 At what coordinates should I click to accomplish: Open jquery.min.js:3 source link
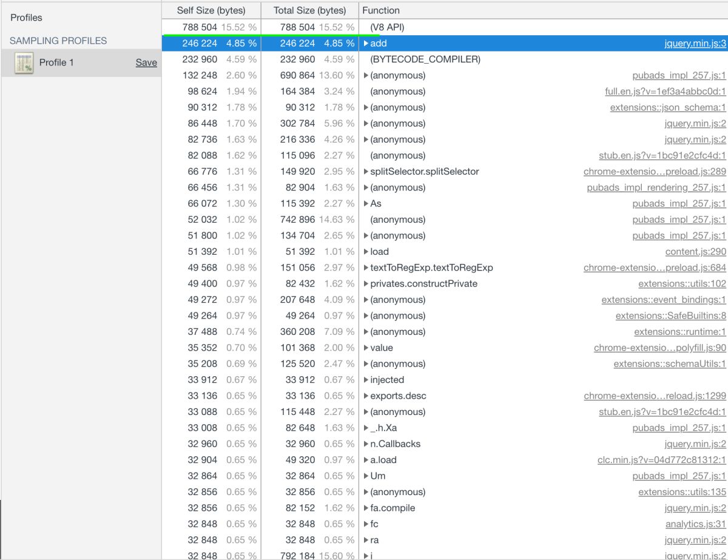695,44
